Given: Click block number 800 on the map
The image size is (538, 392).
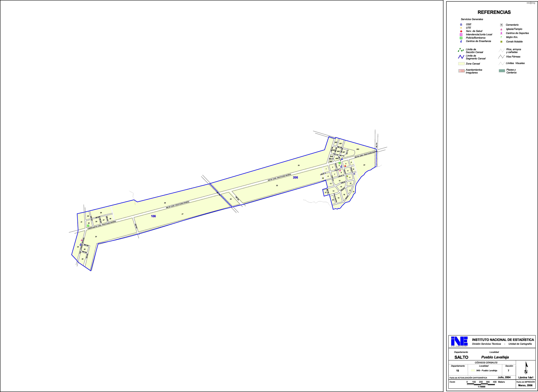Looking at the screenshot, I should (x=358, y=149).
